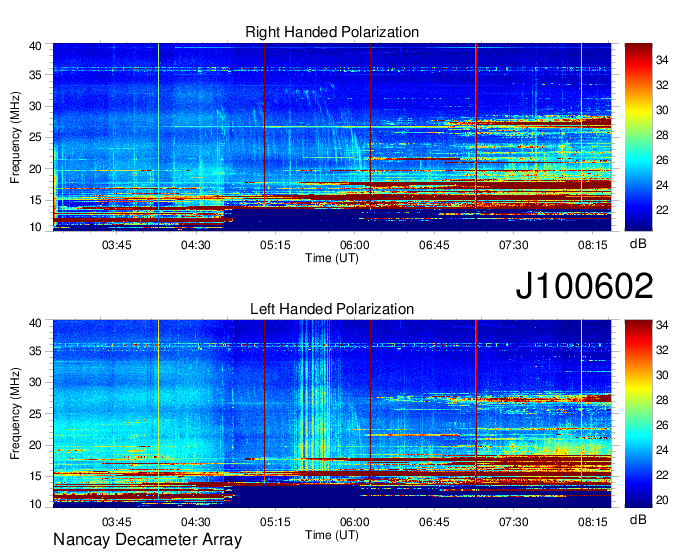Viewport: 680px width, 552px height.
Task: Click 26 dB value on right-handed colorbar
Action: (662, 160)
